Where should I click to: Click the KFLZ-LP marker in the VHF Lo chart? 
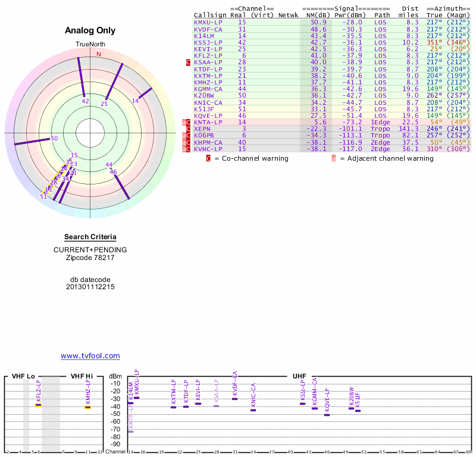(x=38, y=405)
